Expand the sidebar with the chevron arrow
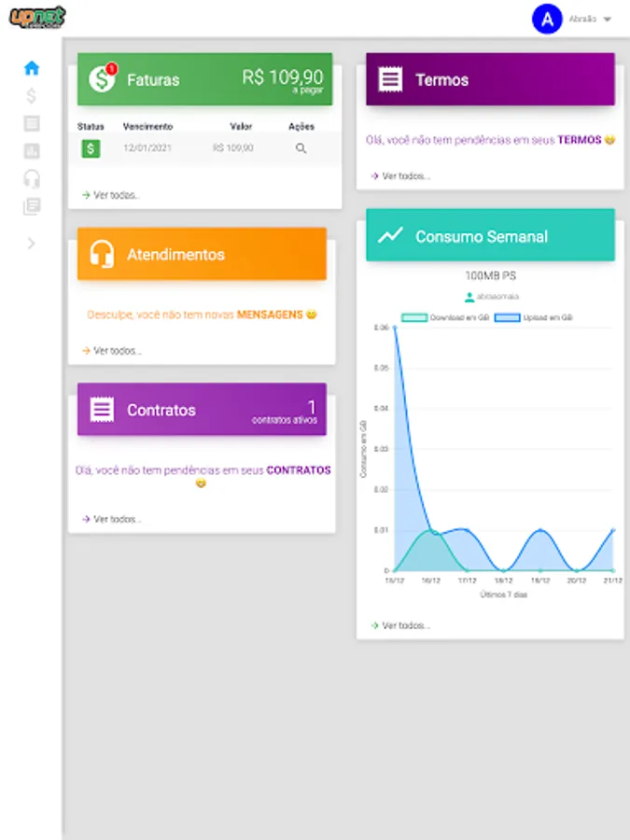 click(32, 244)
